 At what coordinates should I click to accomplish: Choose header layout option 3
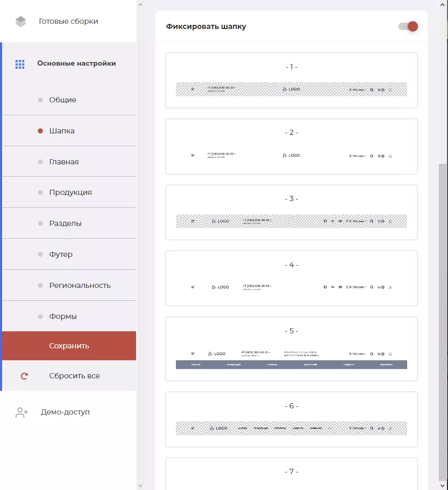(291, 212)
